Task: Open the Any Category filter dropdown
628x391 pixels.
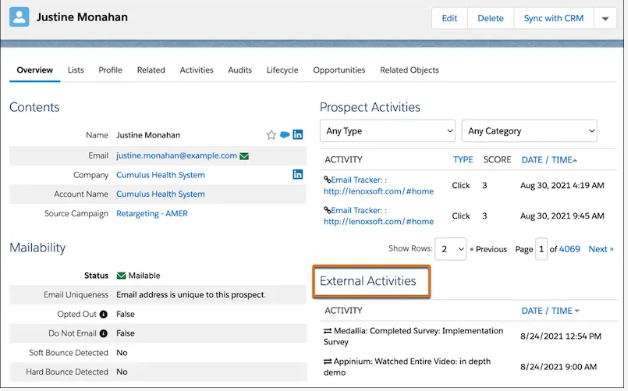Action: pyautogui.click(x=529, y=131)
